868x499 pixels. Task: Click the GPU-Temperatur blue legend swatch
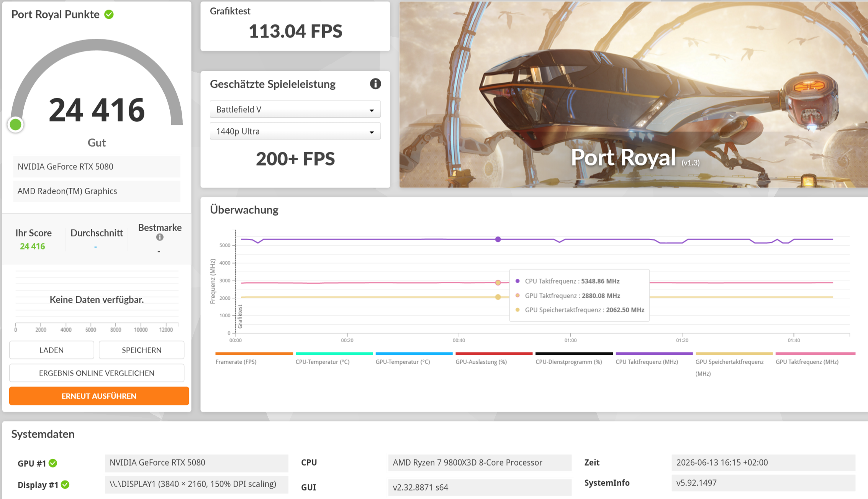(414, 353)
